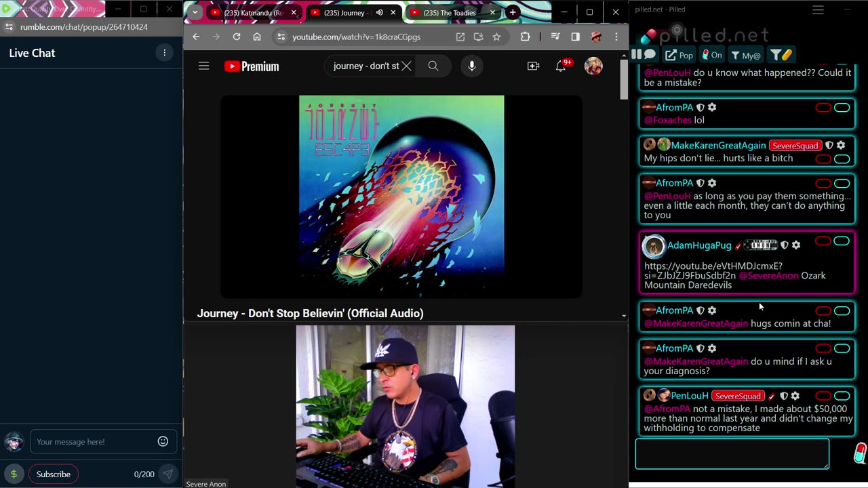Click YouTube page scrollbar down arrow
Image resolution: width=868 pixels, height=488 pixels.
pos(624,316)
